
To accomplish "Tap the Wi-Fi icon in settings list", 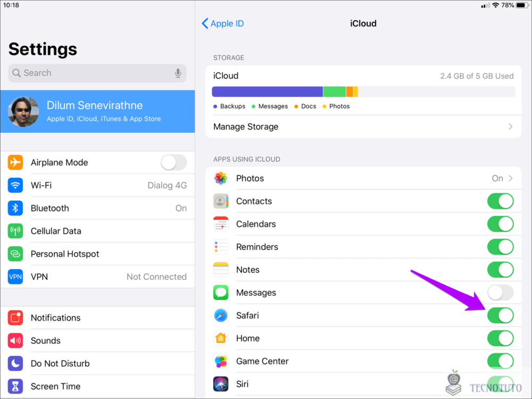I will 15,185.
